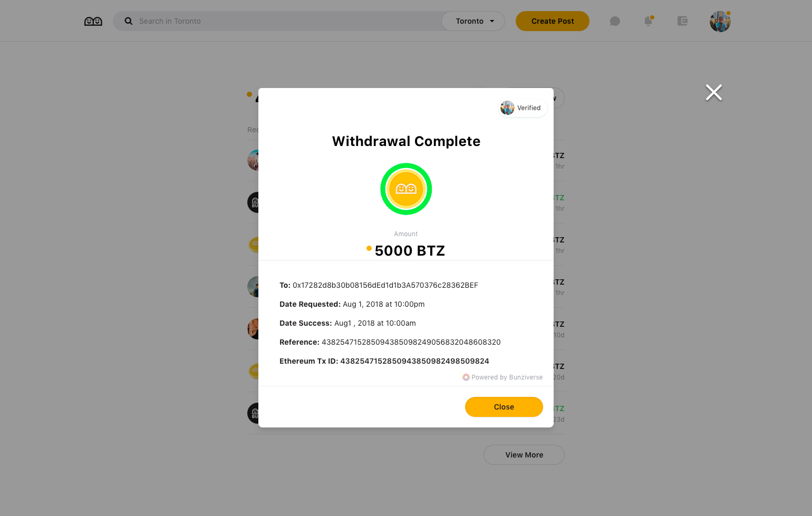The height and width of the screenshot is (516, 812).
Task: Expand the Toronto location dropdown
Action: click(x=473, y=21)
